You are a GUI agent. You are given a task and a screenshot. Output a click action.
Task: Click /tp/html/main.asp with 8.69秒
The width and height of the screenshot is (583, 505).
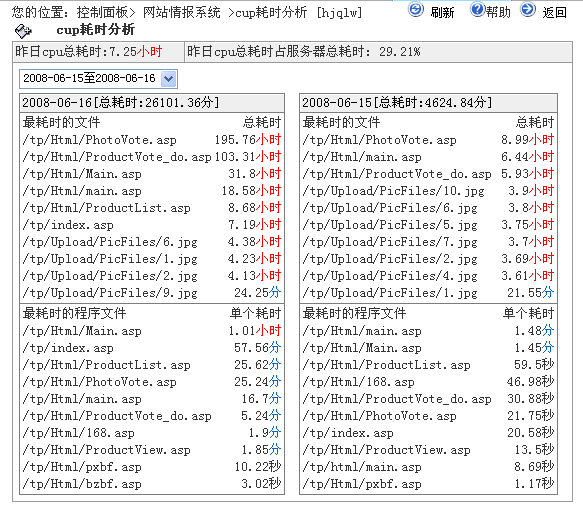tap(428, 467)
